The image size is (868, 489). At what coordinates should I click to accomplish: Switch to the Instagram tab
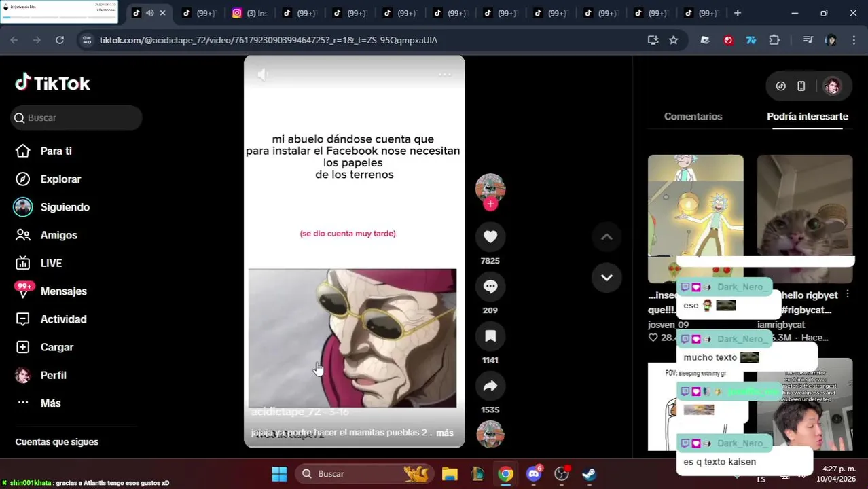(249, 13)
